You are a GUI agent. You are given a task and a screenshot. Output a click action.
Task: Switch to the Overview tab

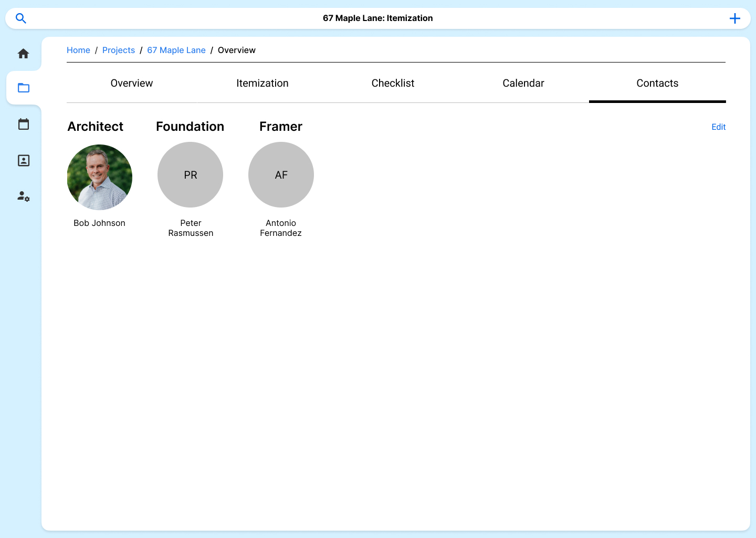(132, 83)
